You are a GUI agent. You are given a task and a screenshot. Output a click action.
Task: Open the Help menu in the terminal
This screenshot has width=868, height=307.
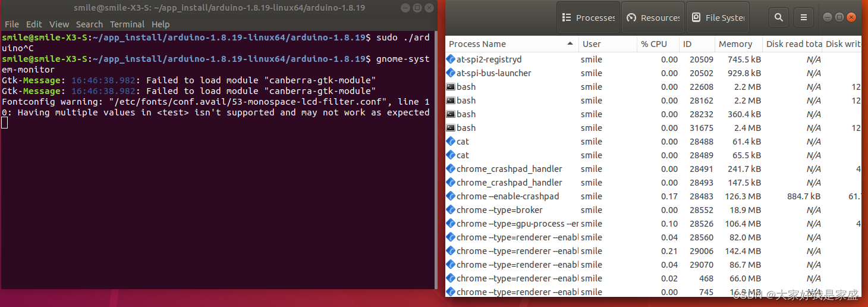tap(161, 24)
